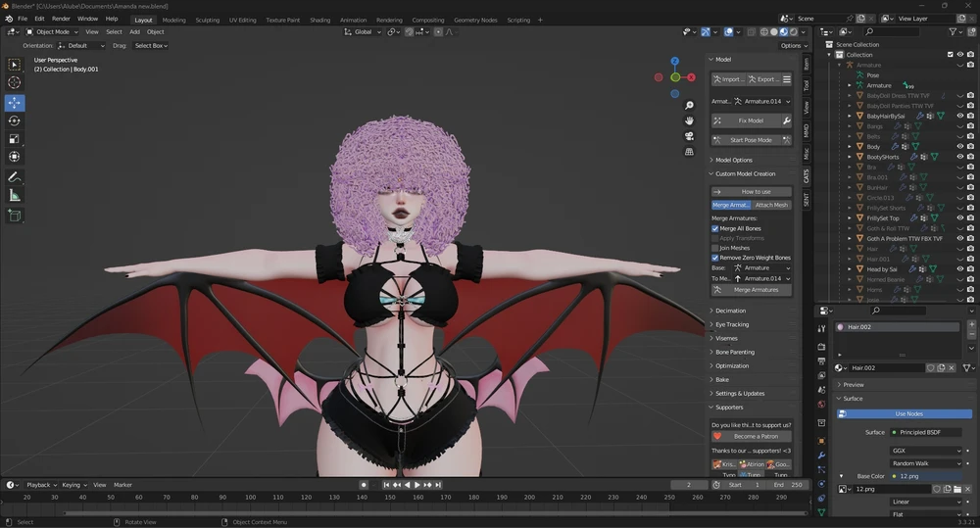This screenshot has height=528, width=980.
Task: Select the Measure tool
Action: pos(14,196)
